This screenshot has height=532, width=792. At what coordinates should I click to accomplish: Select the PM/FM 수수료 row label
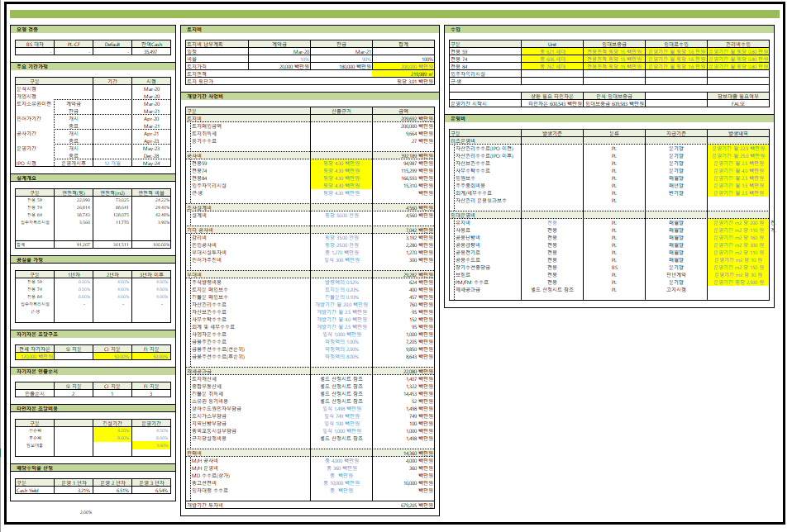(x=472, y=283)
